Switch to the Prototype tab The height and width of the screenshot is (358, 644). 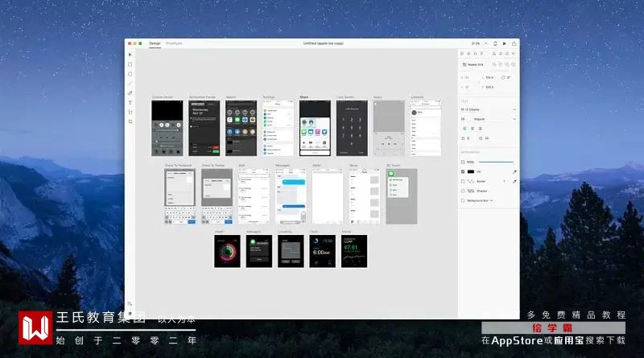pyautogui.click(x=174, y=43)
